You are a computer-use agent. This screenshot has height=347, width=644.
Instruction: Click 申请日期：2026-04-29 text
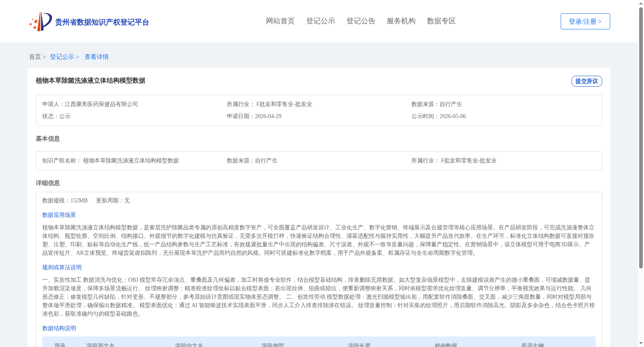point(254,116)
